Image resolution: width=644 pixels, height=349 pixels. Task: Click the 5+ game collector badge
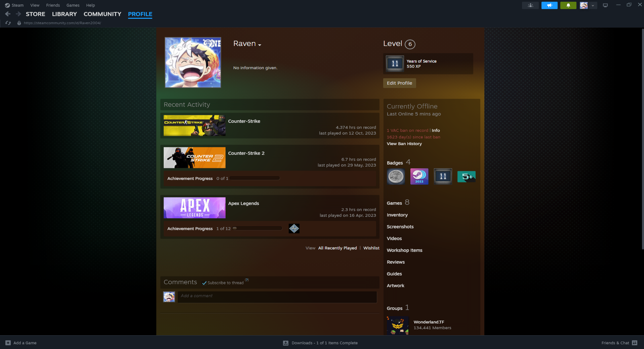pos(466,176)
